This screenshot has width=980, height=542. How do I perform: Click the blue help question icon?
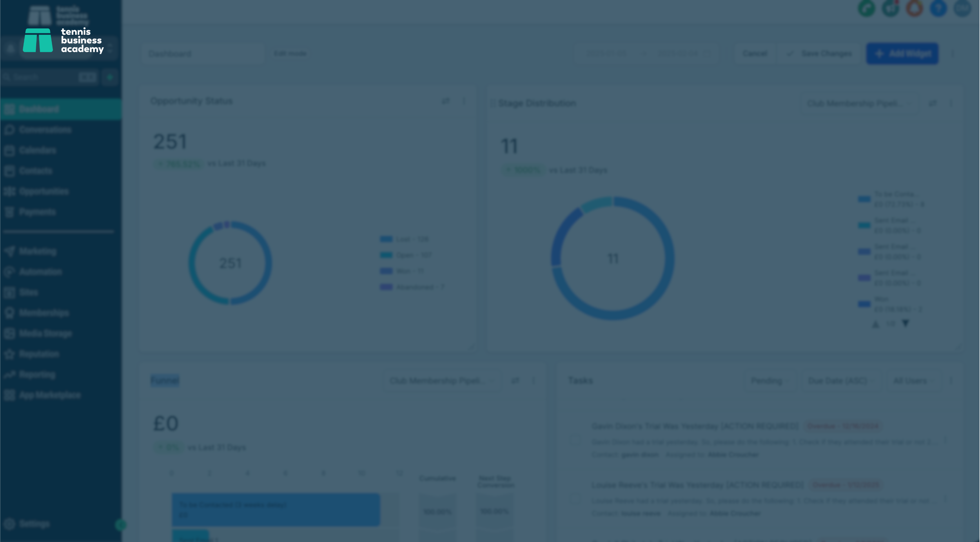pyautogui.click(x=938, y=8)
